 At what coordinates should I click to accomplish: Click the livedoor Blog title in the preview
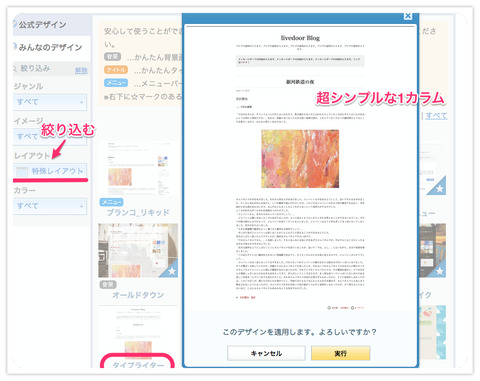tap(300, 38)
